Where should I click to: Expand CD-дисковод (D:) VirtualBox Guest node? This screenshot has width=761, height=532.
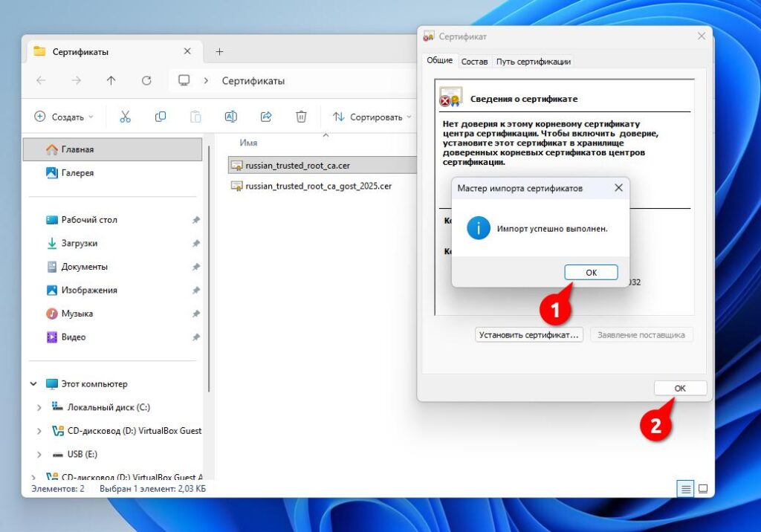coord(39,430)
